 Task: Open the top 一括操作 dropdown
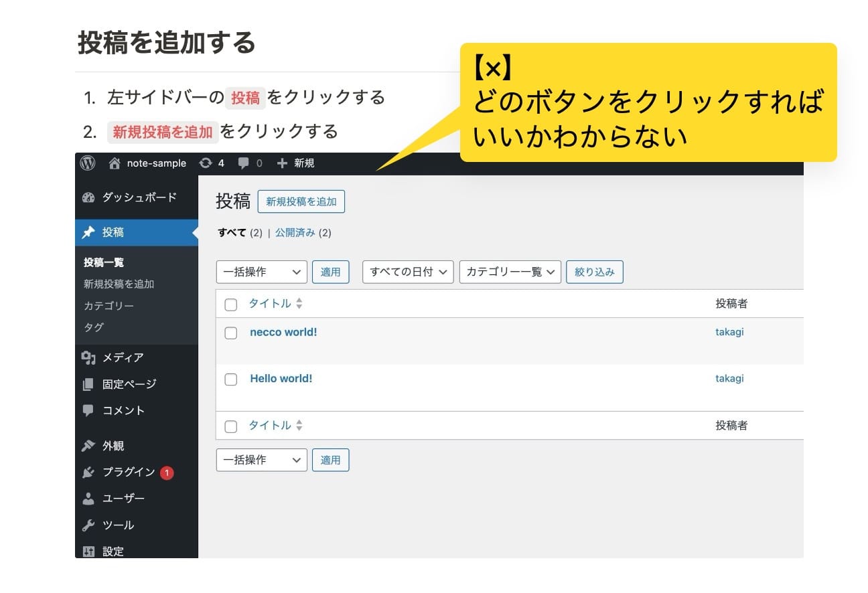[262, 272]
